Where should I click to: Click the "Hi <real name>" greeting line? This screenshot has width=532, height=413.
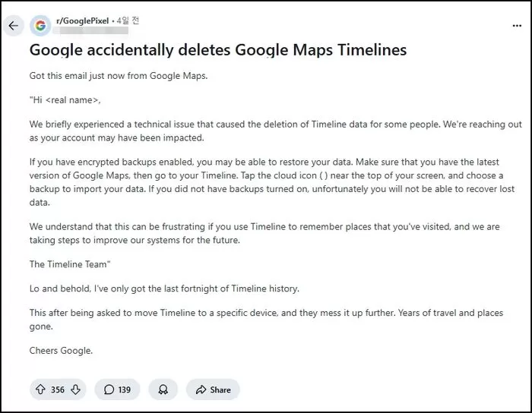coord(65,99)
